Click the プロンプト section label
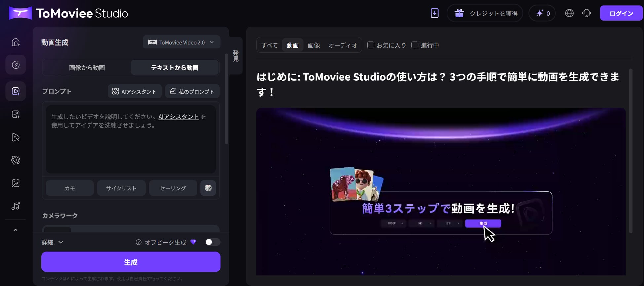The width and height of the screenshot is (644, 286). [x=57, y=91]
